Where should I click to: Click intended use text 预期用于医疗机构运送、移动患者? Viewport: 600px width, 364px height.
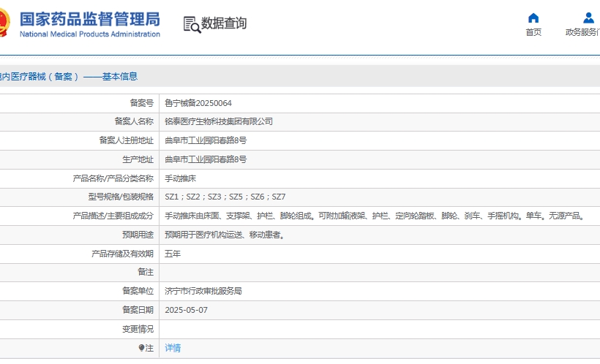(225, 235)
